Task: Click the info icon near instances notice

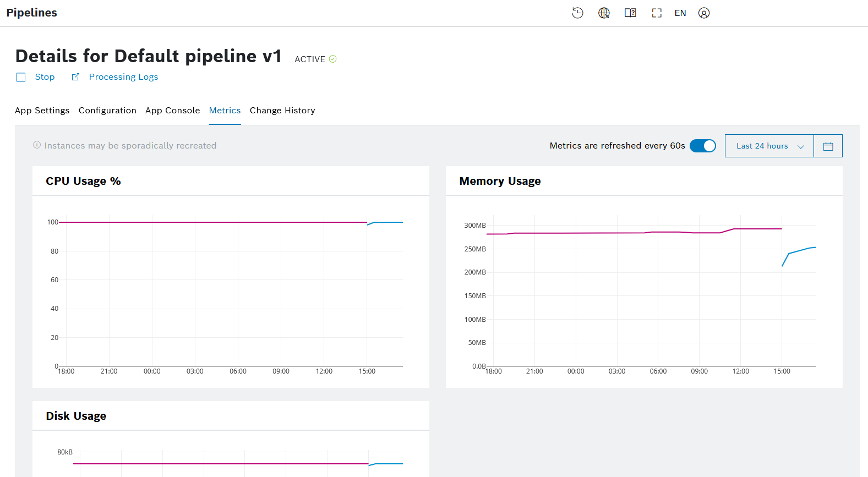Action: pos(37,145)
